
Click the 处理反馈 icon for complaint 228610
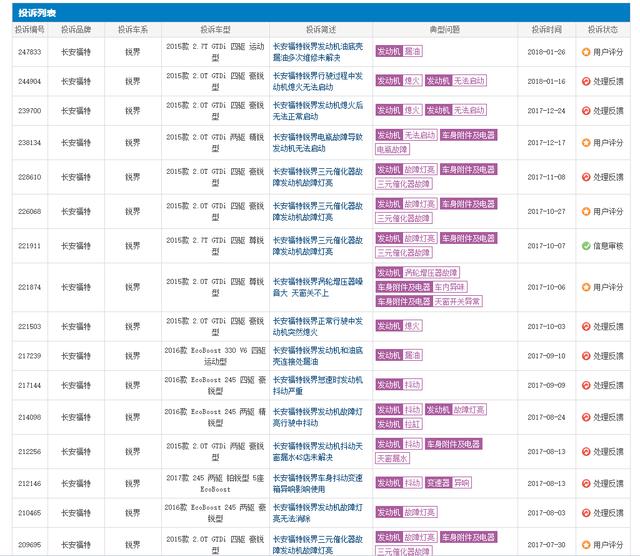click(x=586, y=177)
